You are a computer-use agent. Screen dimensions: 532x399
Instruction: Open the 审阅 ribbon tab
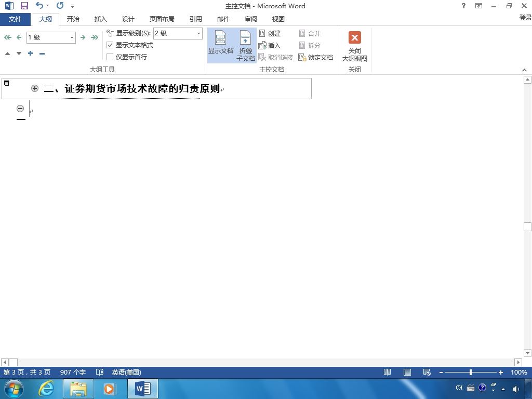point(251,19)
